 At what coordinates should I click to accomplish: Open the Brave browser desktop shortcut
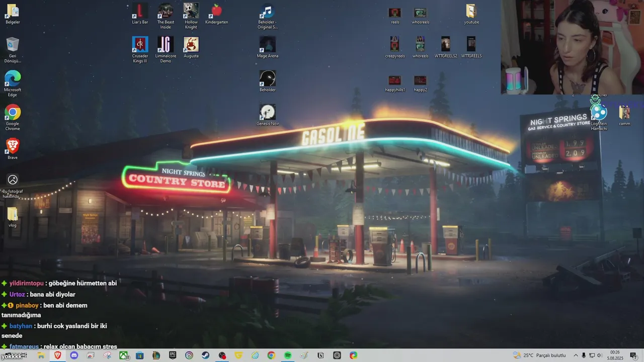coord(13,149)
